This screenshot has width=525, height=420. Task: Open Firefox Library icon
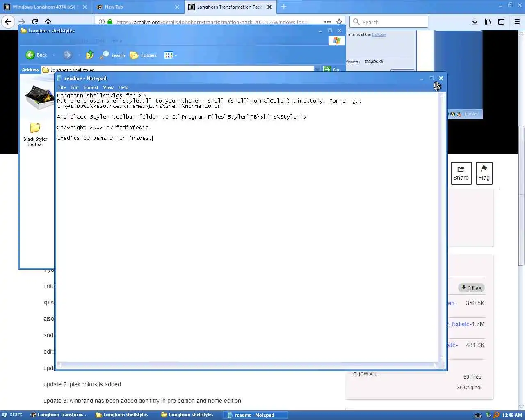(x=488, y=22)
